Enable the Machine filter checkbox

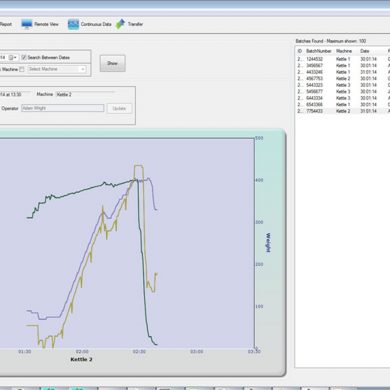[x=22, y=69]
